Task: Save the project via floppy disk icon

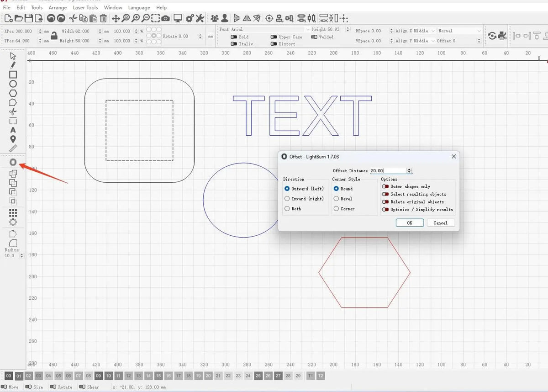Action: tap(28, 18)
